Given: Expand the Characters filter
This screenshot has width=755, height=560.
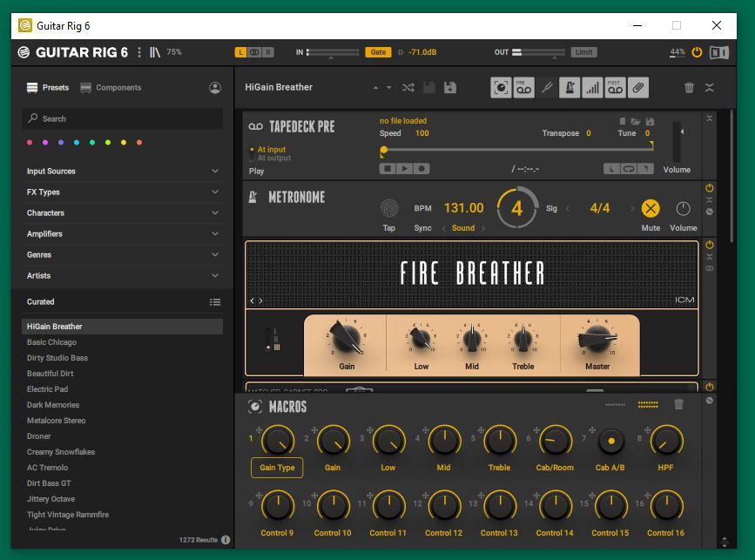Looking at the screenshot, I should click(x=123, y=213).
